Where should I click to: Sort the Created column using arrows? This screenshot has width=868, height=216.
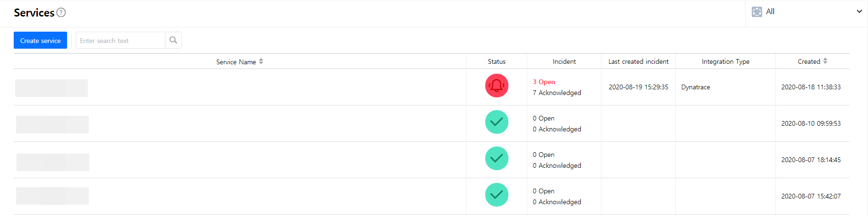tap(825, 61)
